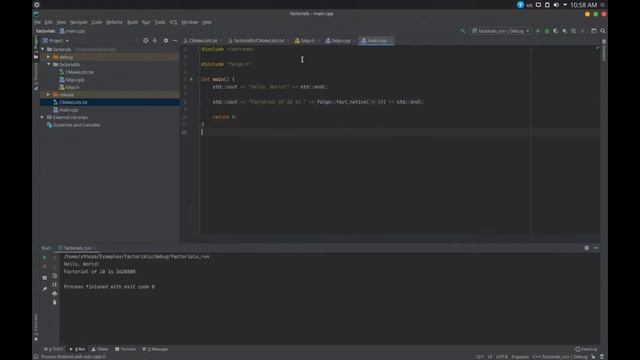
Task: Expand the debug folder
Action: point(49,57)
